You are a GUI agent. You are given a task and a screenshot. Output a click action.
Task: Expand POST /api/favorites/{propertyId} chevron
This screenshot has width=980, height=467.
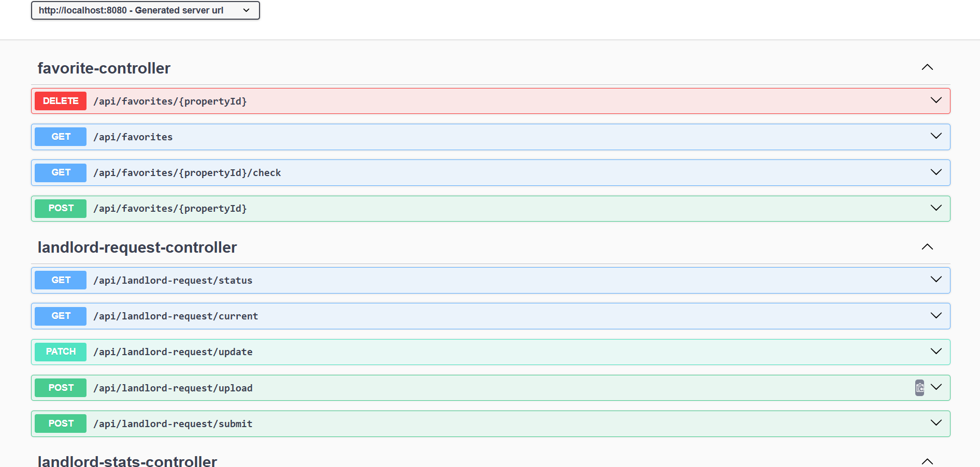pyautogui.click(x=936, y=208)
